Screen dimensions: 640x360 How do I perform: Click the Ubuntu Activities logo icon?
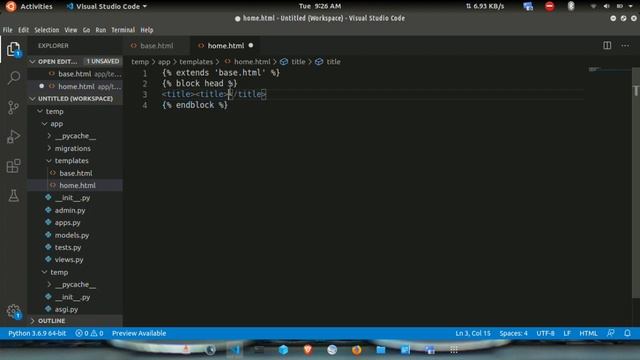[11, 6]
